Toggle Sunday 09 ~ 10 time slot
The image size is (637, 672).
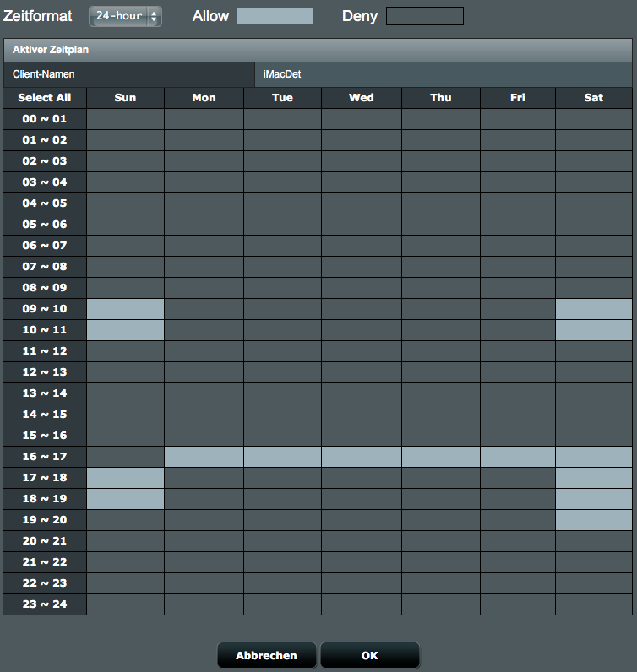tap(125, 309)
